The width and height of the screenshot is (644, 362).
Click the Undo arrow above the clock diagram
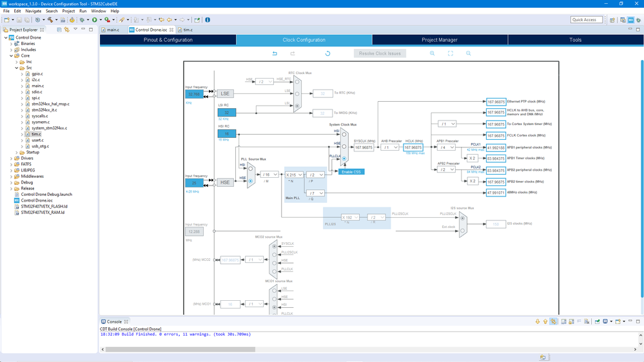(x=275, y=53)
